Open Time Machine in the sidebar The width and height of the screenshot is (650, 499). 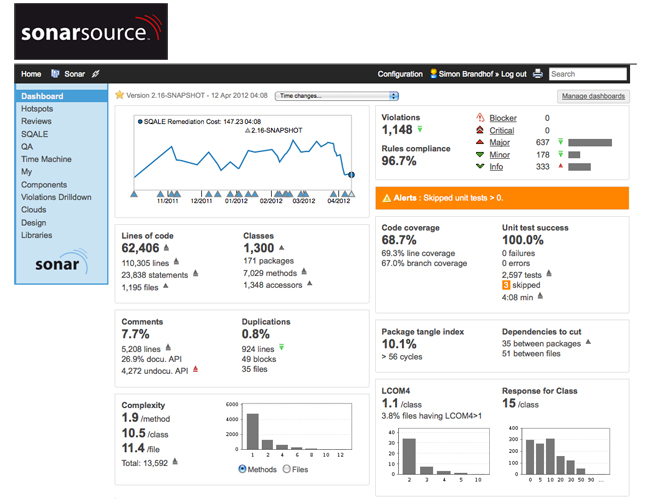(46, 159)
